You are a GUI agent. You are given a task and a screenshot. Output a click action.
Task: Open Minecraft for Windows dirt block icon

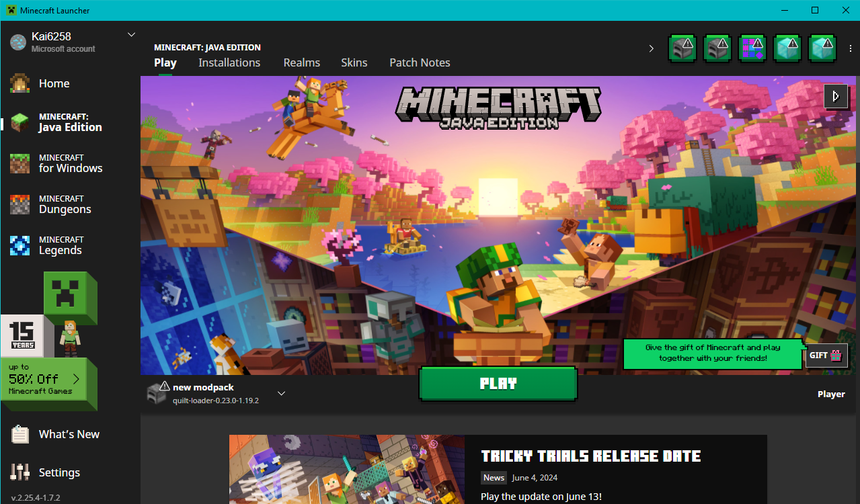(19, 163)
